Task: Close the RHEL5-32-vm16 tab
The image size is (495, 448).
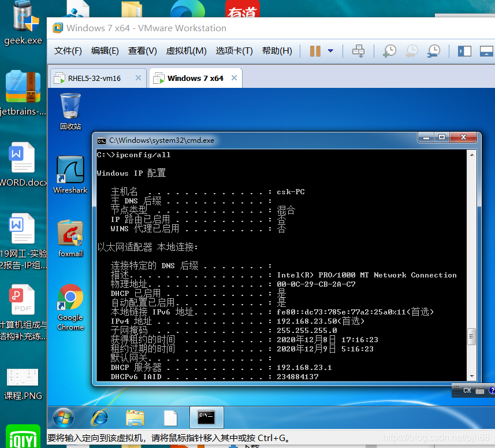Action: (x=138, y=78)
